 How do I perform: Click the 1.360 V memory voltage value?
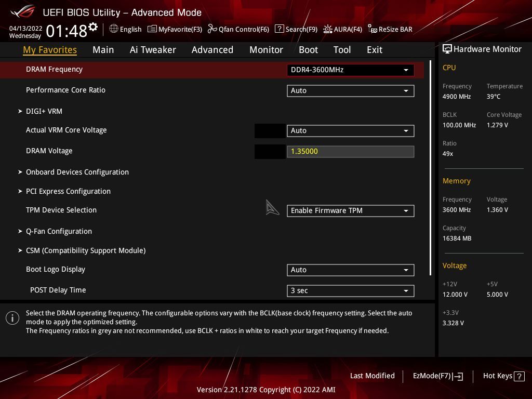(497, 210)
